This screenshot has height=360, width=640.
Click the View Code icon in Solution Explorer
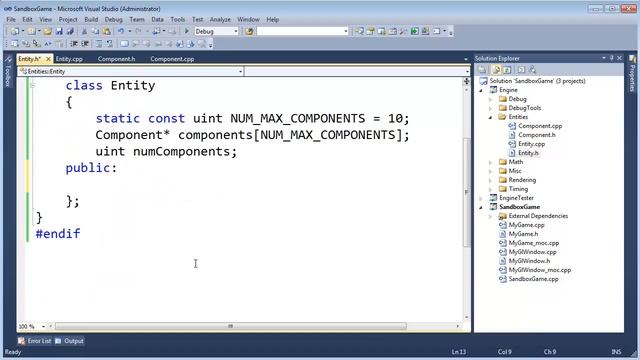tap(521, 70)
